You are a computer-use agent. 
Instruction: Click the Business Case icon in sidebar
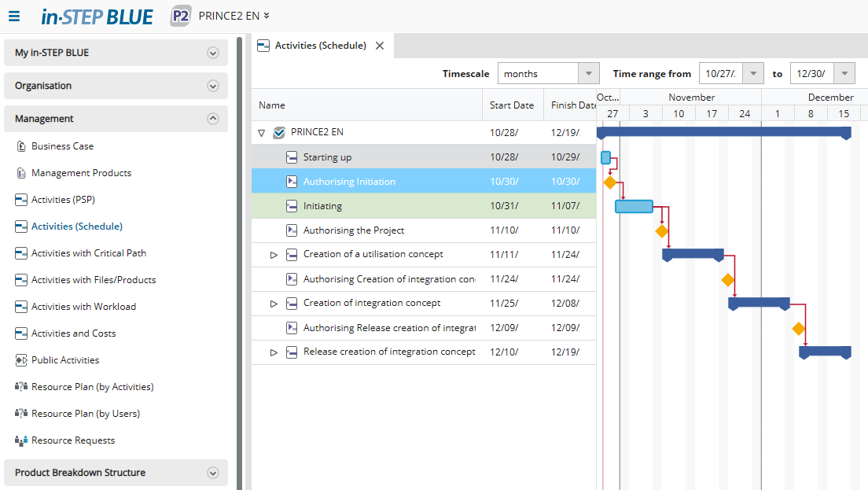[x=21, y=146]
